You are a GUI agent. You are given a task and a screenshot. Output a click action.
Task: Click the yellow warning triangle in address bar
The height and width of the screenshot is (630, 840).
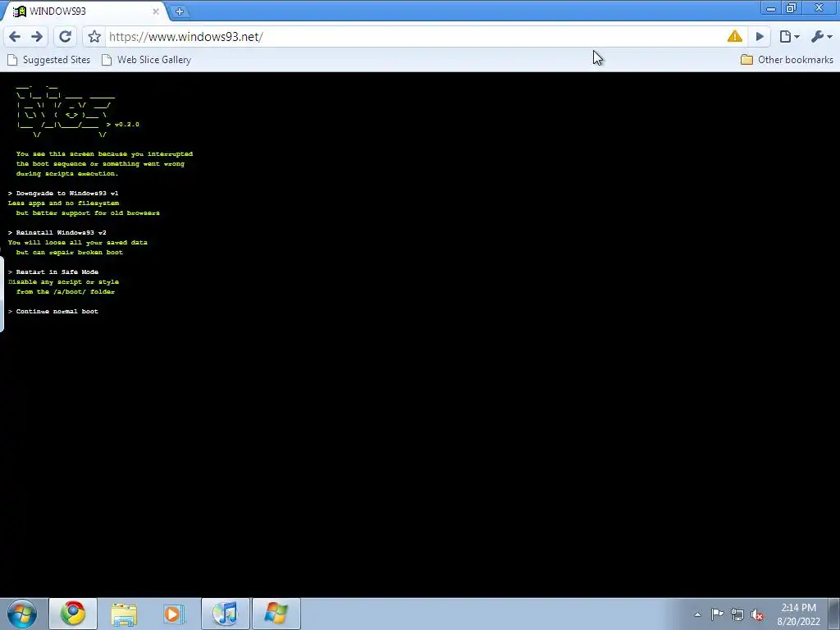(734, 36)
